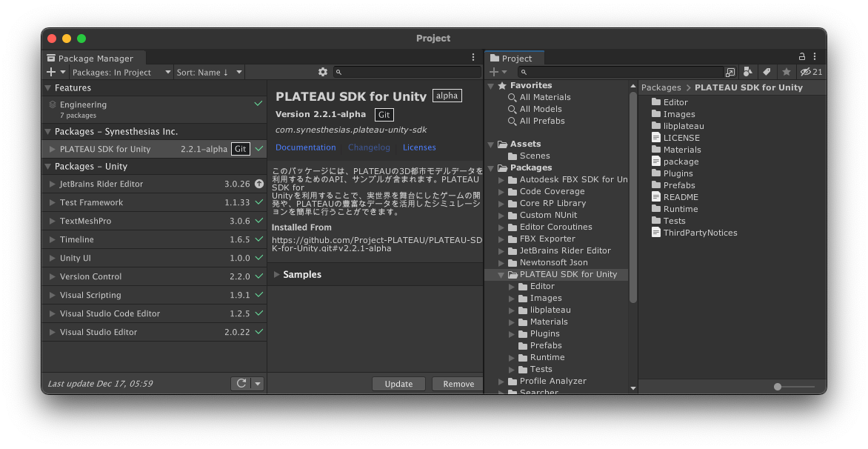The height and width of the screenshot is (449, 868).
Task: Select the Visual Scripting package
Action: pos(154,295)
